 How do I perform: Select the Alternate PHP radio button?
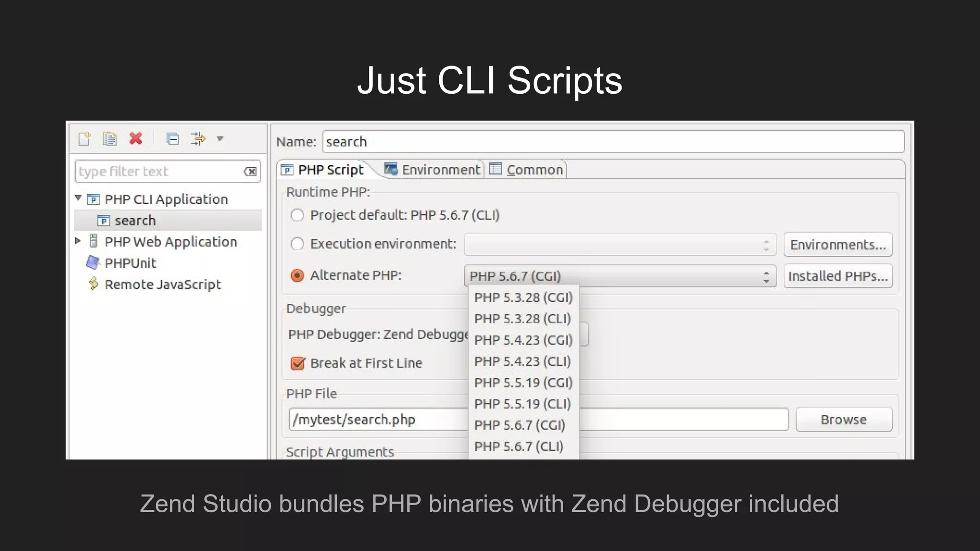click(x=297, y=275)
